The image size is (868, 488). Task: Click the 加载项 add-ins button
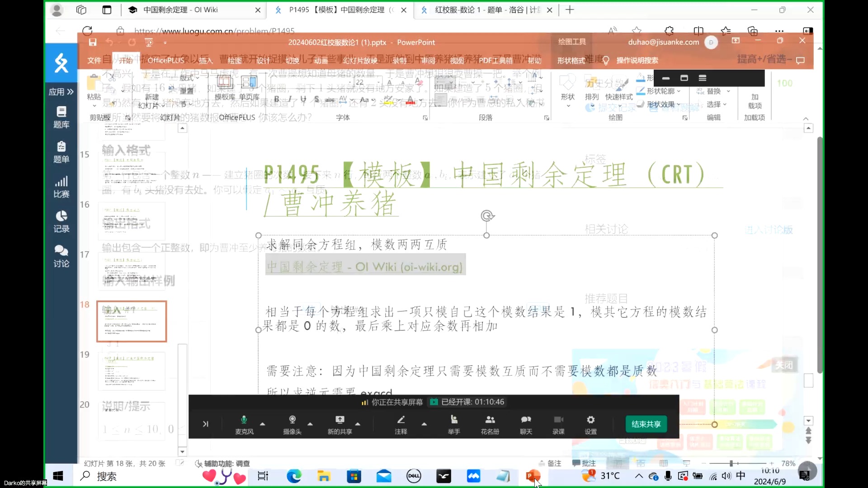coord(755,101)
